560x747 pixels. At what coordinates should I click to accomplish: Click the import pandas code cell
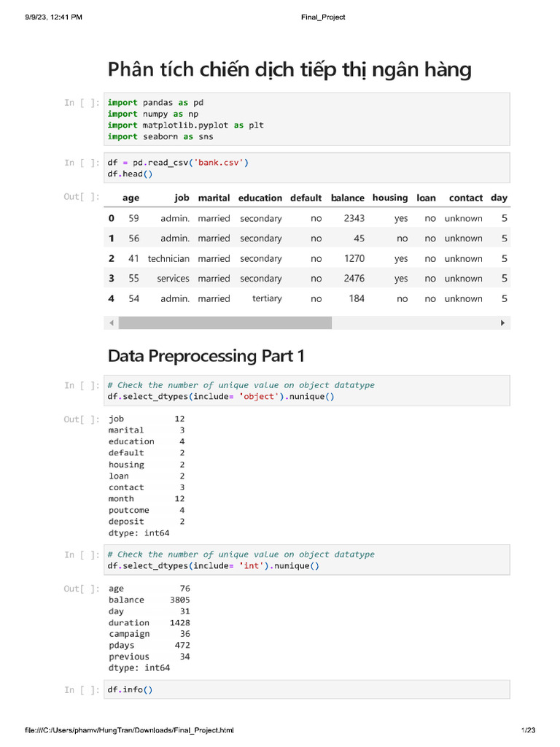tap(307, 120)
